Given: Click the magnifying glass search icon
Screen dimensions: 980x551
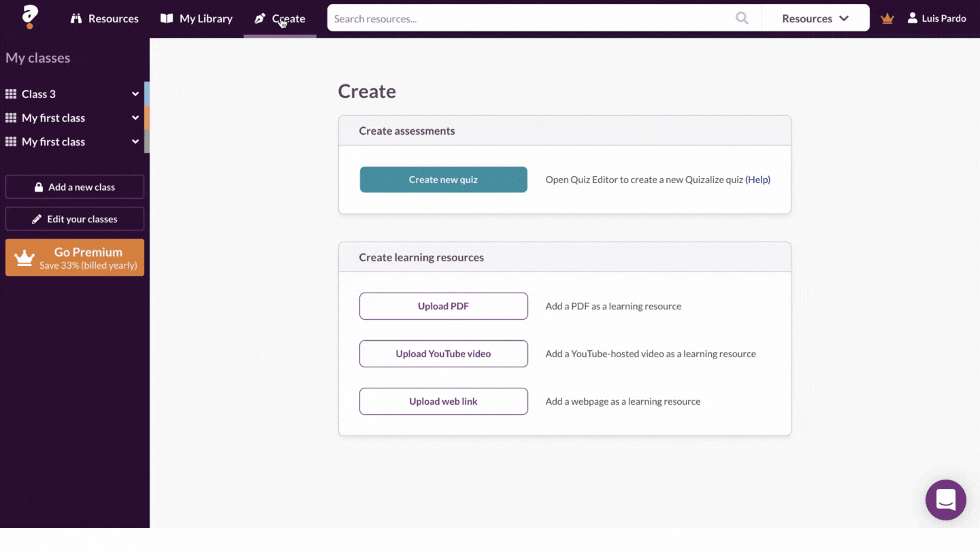Looking at the screenshot, I should tap(742, 18).
